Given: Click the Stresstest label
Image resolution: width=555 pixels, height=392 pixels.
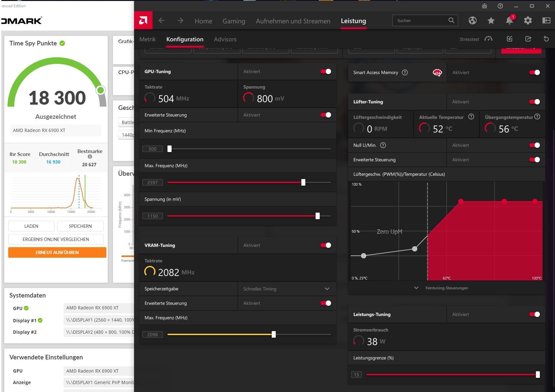Looking at the screenshot, I should (469, 39).
